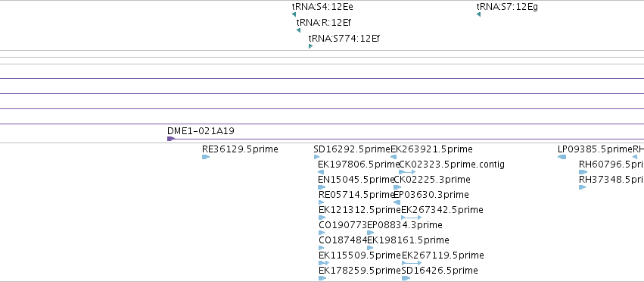Open the DME1-021A19 label

pos(201,131)
